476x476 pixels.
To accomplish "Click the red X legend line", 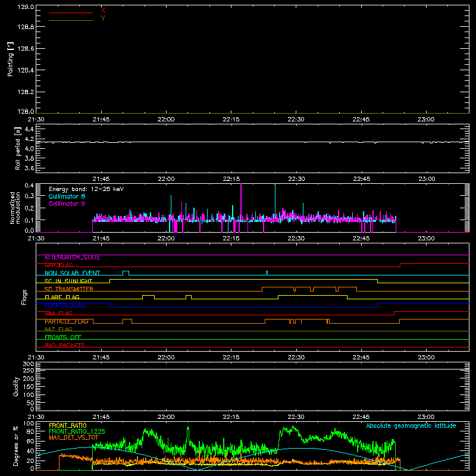I will 71,12.
